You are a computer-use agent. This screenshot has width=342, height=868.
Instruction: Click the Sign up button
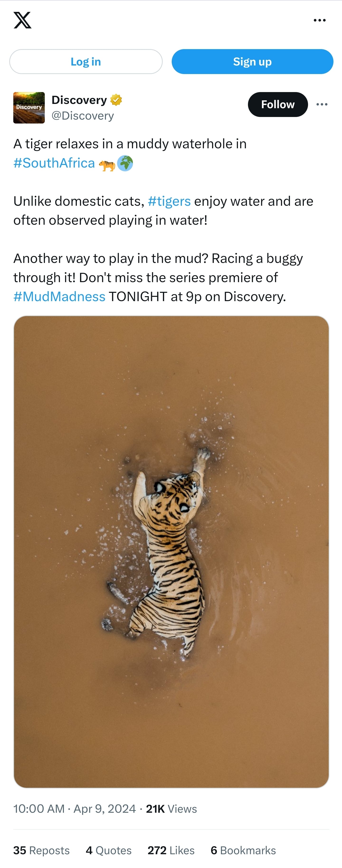252,62
